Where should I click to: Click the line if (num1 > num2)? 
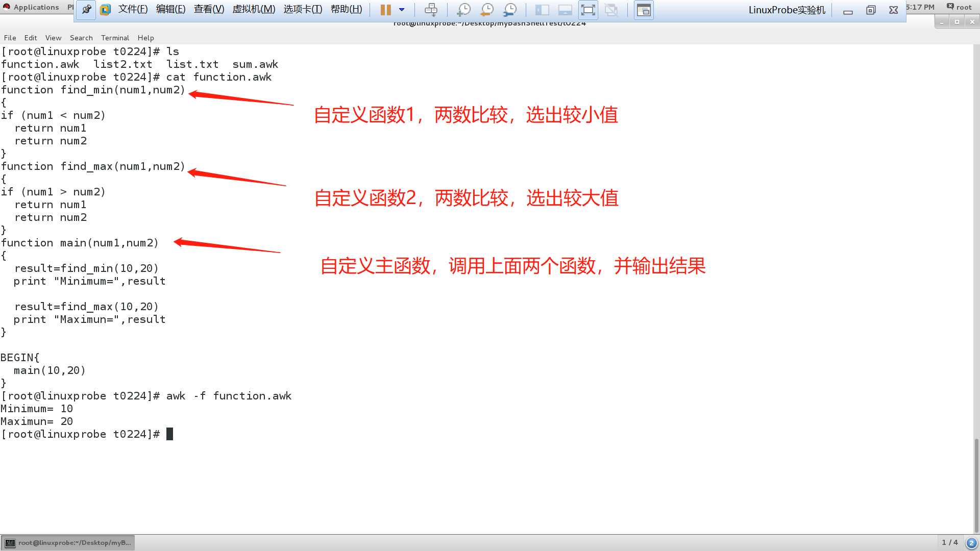pyautogui.click(x=53, y=192)
